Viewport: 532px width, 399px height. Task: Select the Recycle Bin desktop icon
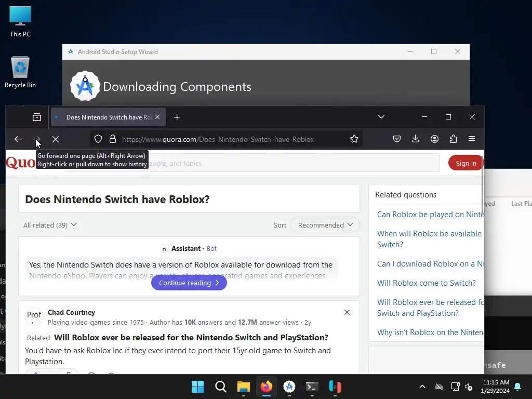click(20, 72)
